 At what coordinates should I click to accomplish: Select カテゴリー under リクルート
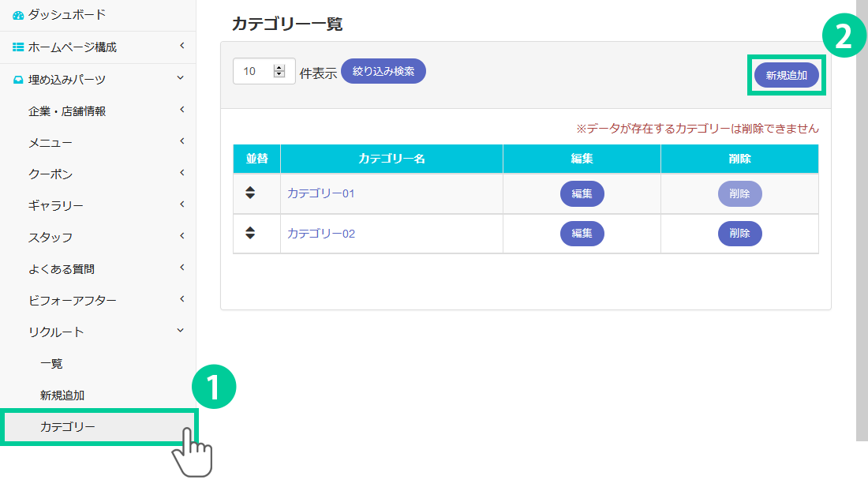(68, 427)
